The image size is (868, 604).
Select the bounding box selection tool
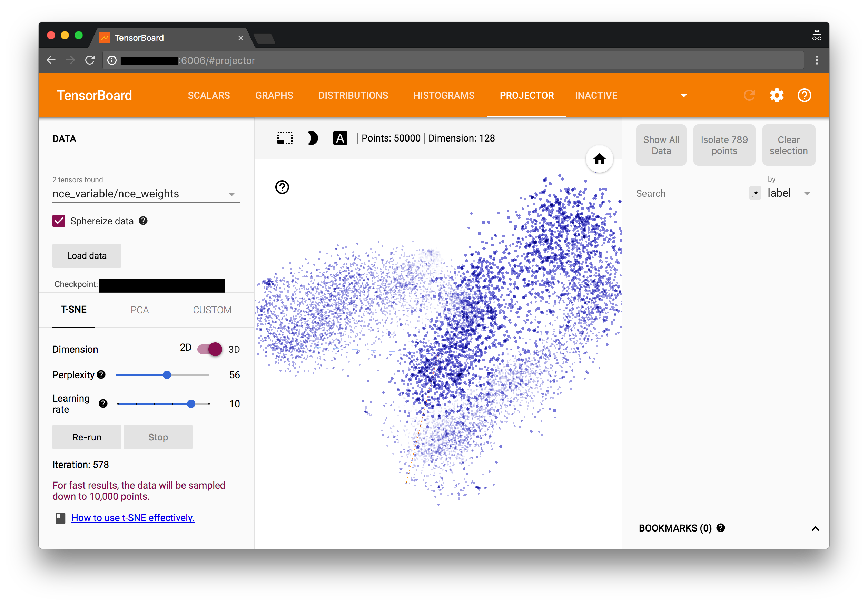(x=285, y=138)
